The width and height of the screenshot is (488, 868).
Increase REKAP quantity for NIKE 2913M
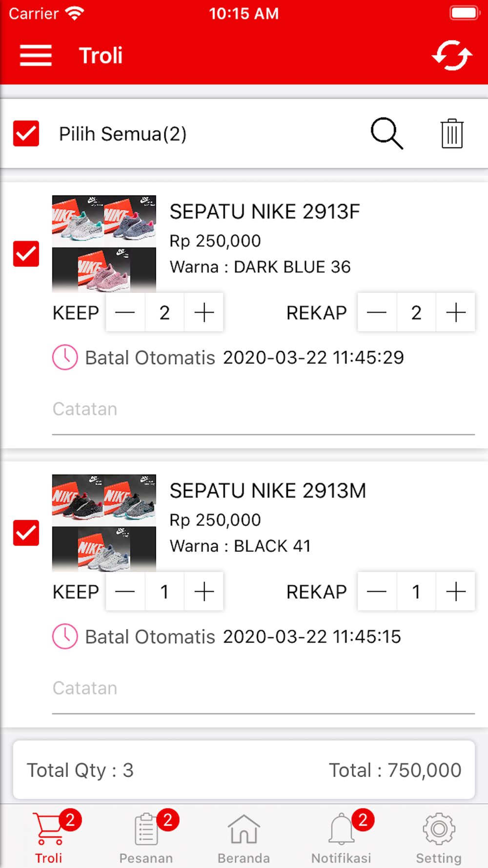click(456, 592)
